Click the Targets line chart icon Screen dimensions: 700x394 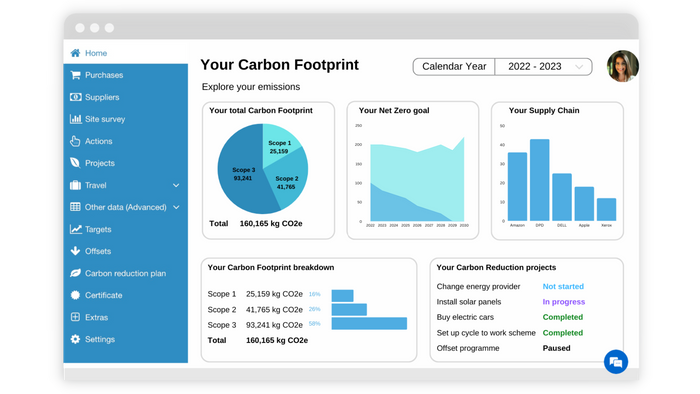(x=75, y=229)
